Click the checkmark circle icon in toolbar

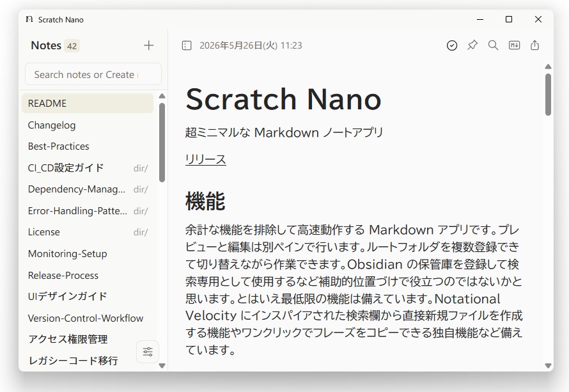pyautogui.click(x=452, y=45)
